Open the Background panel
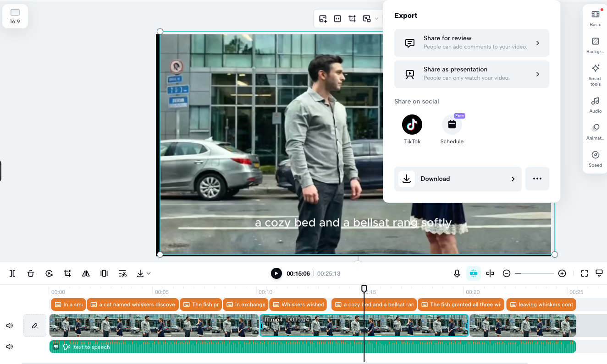This screenshot has height=364, width=607. (595, 44)
